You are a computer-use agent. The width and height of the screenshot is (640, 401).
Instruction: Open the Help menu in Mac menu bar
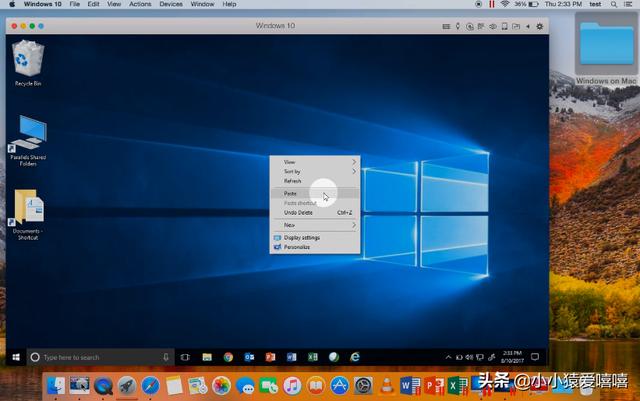coord(229,4)
